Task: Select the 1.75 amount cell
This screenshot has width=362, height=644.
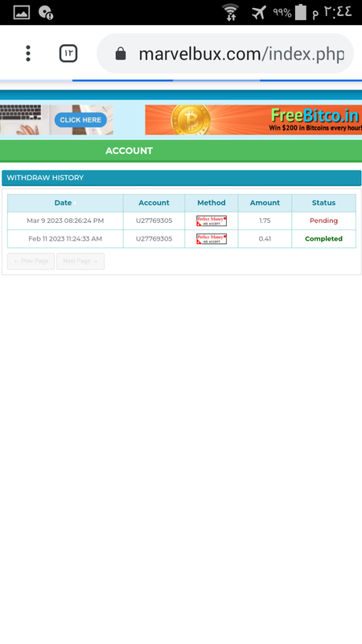Action: coord(265,221)
